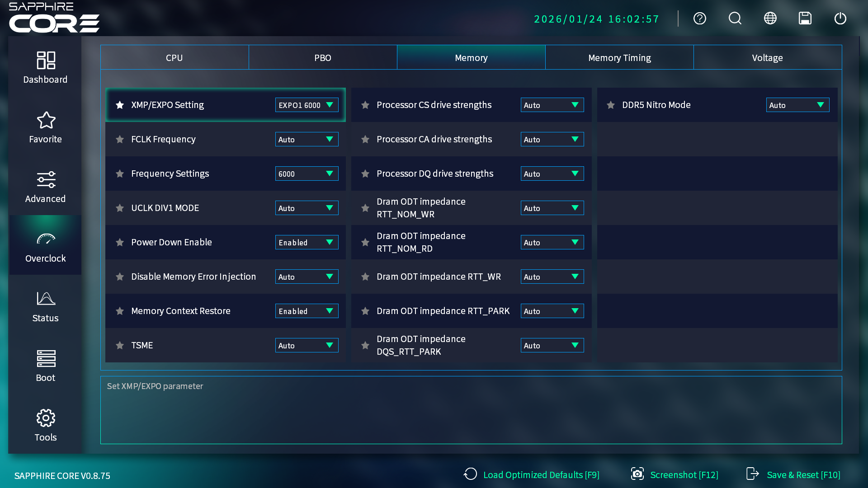Click the save floppy disk icon
Image resolution: width=868 pixels, height=488 pixels.
click(805, 19)
